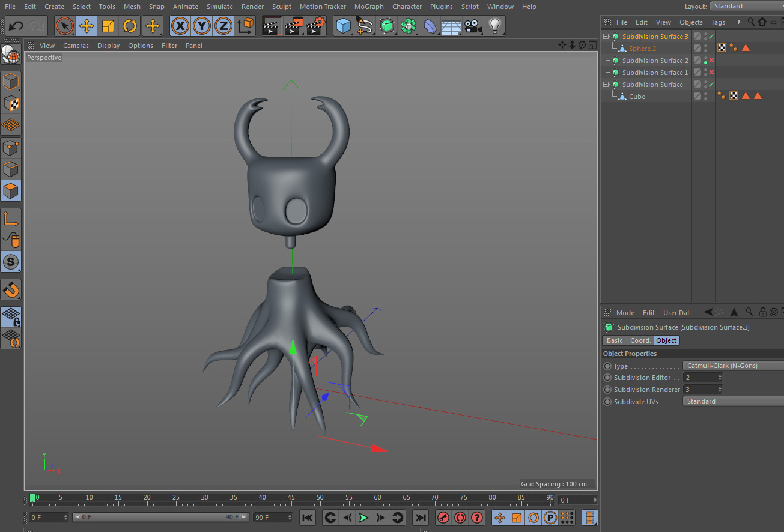The image size is (784, 532).
Task: Select the Subdivision Surface generator icon
Action: [x=386, y=26]
